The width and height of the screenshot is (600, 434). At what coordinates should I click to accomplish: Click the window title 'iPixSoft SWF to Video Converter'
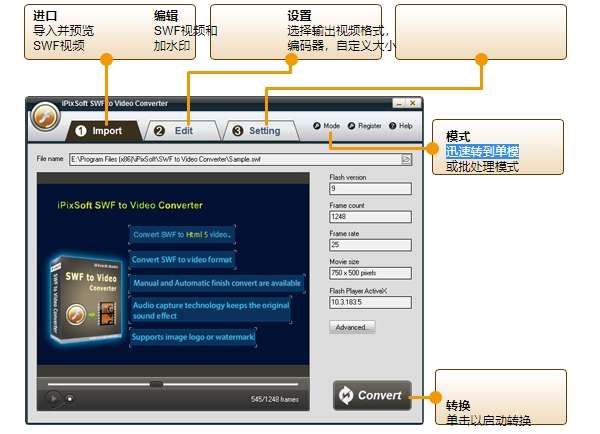pyautogui.click(x=114, y=103)
